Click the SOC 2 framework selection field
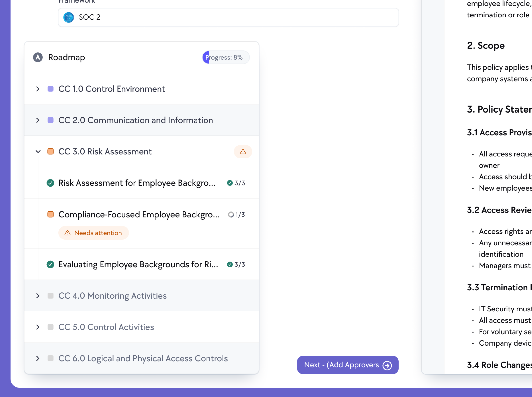Image resolution: width=532 pixels, height=397 pixels. pos(228,17)
